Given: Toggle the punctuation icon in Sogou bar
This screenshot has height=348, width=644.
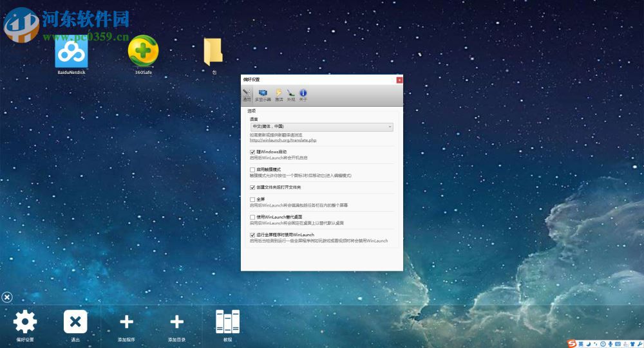Looking at the screenshot, I should pyautogui.click(x=596, y=344).
